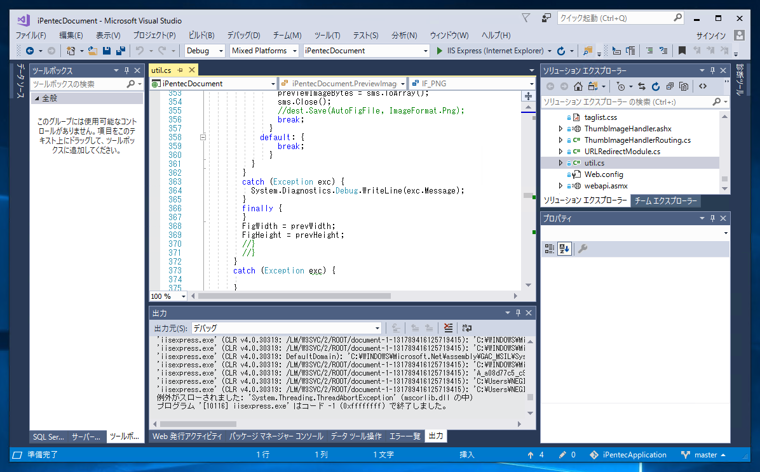Switch to the SQL Ser... tab
The width and height of the screenshot is (760, 472).
[x=48, y=437]
